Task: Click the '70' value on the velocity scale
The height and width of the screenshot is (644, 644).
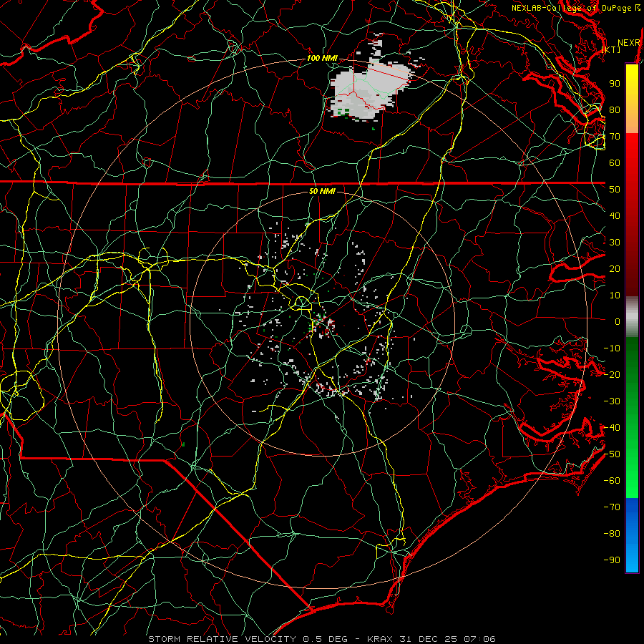Action: pos(615,137)
